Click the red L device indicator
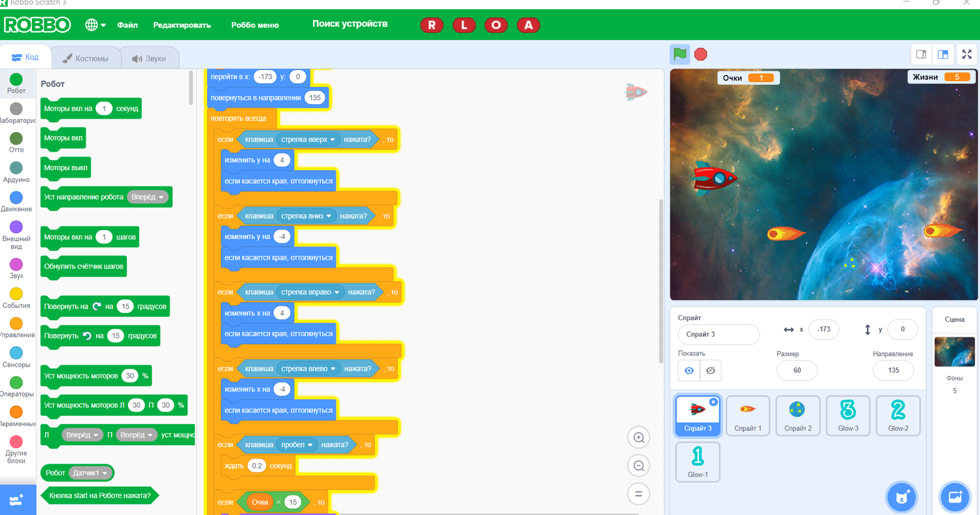 464,25
